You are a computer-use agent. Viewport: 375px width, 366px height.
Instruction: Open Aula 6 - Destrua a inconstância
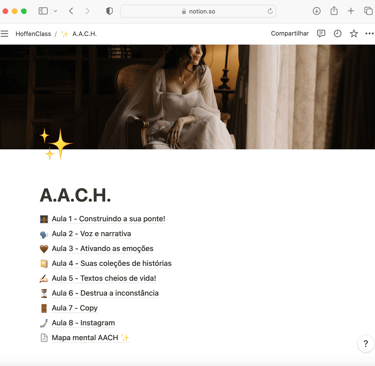click(x=105, y=293)
